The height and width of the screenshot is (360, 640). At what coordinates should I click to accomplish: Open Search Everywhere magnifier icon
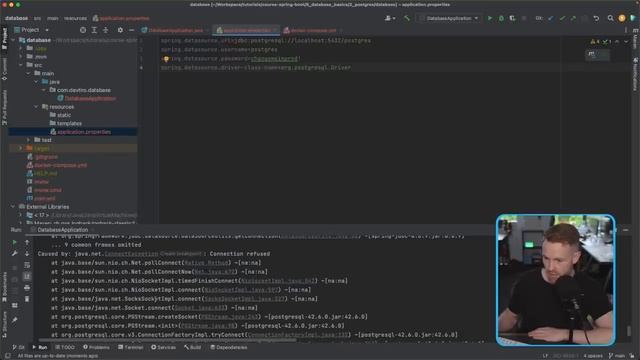point(610,18)
